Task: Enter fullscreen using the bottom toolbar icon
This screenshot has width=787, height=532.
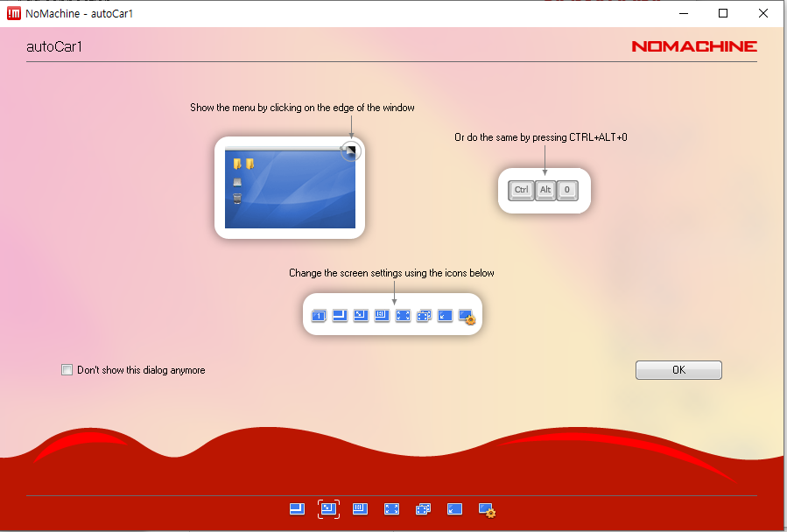Action: (x=391, y=508)
